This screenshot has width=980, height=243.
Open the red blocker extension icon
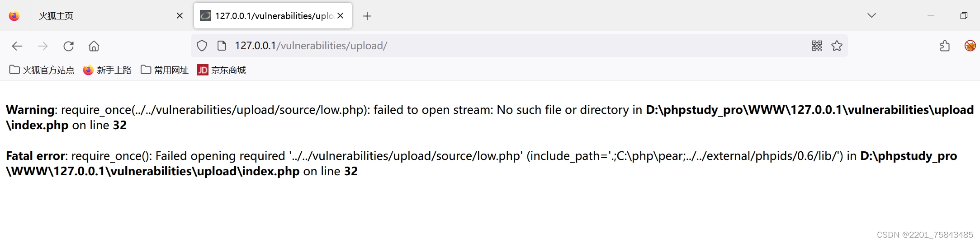(970, 46)
